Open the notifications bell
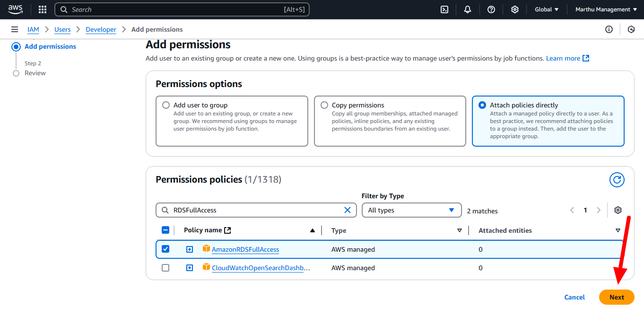The width and height of the screenshot is (644, 317). 468,9
